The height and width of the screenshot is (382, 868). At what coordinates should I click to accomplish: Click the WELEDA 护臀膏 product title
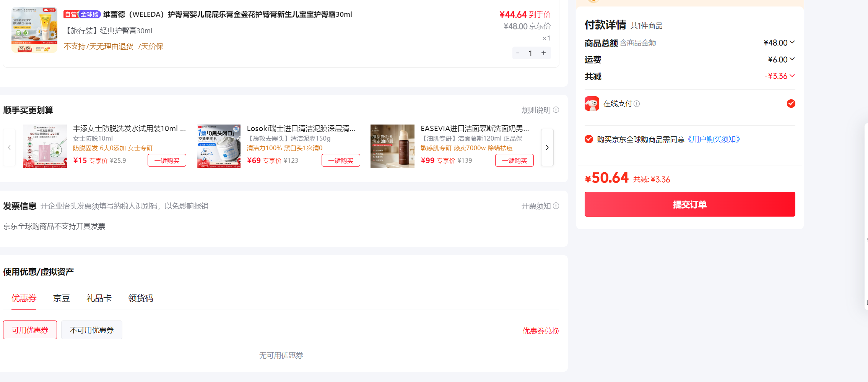(x=228, y=15)
